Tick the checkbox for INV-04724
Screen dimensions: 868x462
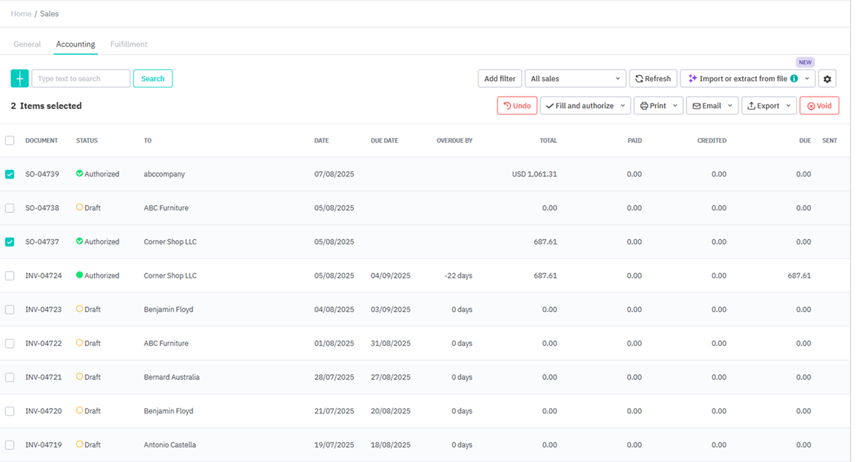point(10,276)
